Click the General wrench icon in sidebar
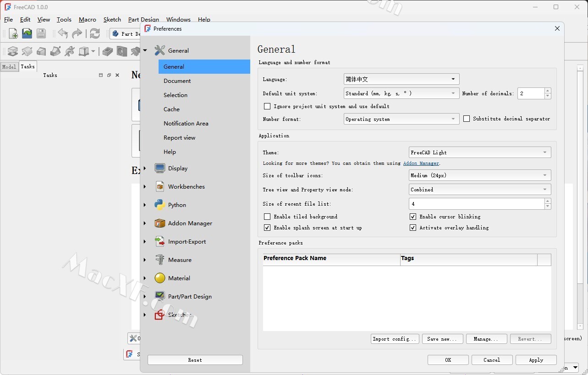Screen dimensions: 588x375 pyautogui.click(x=159, y=50)
